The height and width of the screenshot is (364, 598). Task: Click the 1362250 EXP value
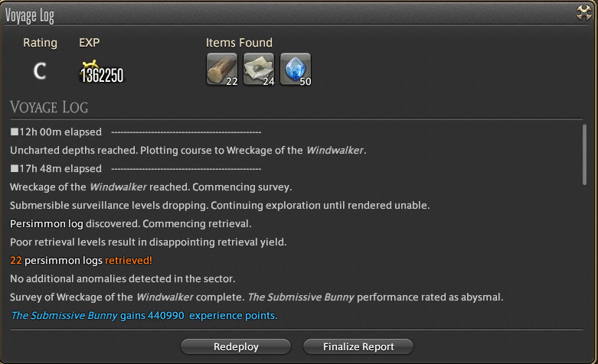(x=102, y=75)
